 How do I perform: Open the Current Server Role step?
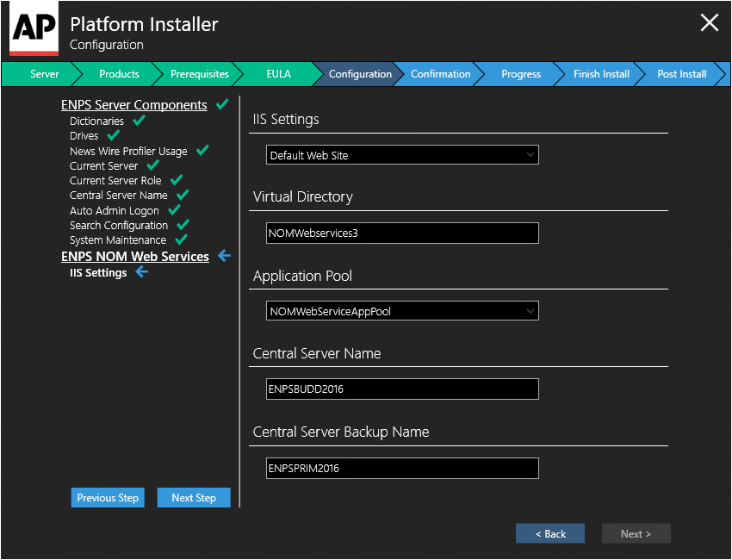[x=115, y=180]
